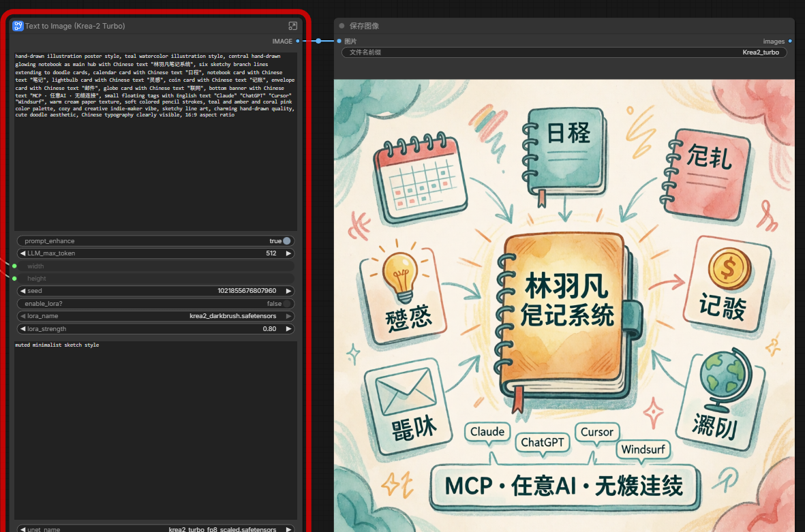805x532 pixels.
Task: Click the 文件名前缀 Krea2_turbo filename field
Action: pos(564,52)
